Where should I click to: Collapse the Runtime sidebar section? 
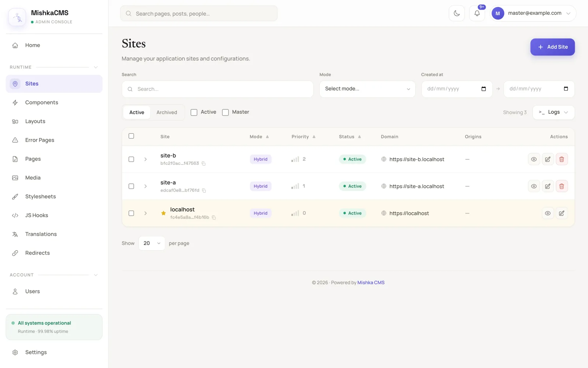pyautogui.click(x=96, y=67)
